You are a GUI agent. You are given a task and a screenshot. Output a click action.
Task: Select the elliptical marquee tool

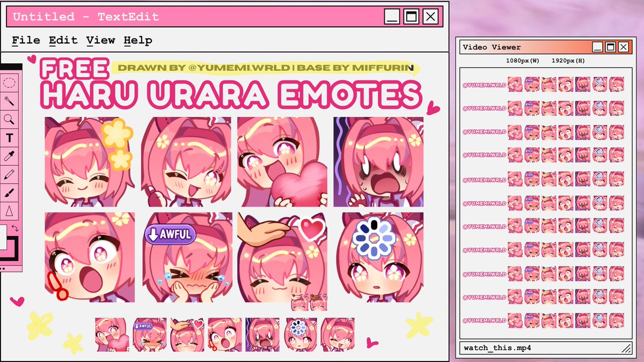coord(9,83)
